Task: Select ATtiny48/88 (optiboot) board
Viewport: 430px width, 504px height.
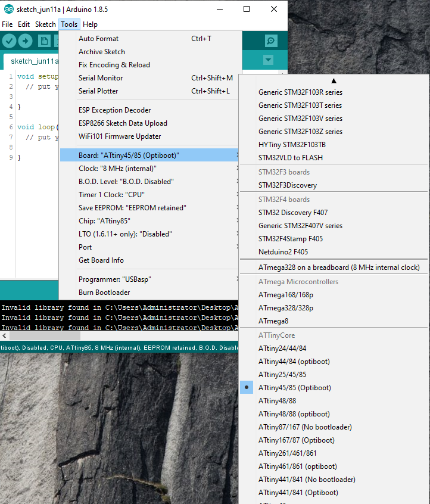Action: (x=334, y=414)
